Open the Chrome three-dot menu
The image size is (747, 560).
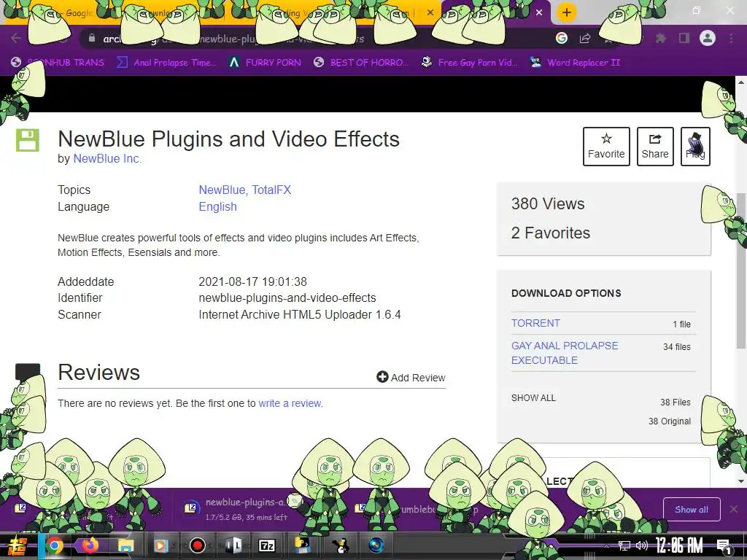(x=731, y=38)
